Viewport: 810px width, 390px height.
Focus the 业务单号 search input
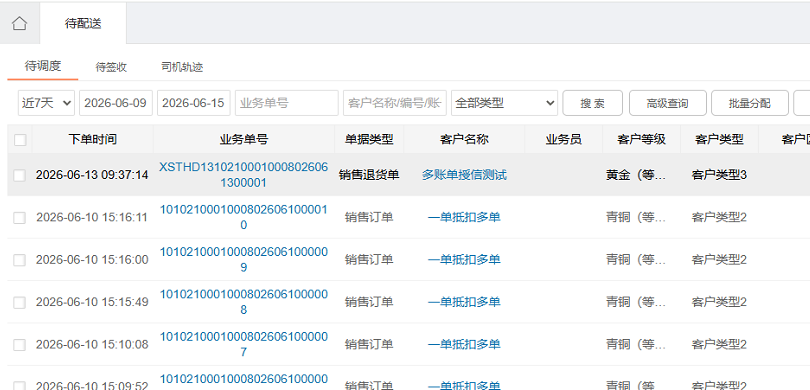click(287, 103)
